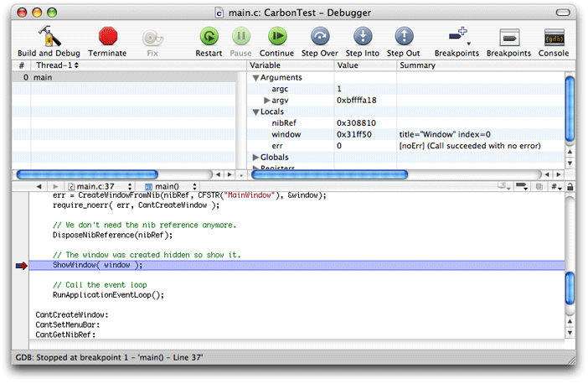Collapse the Arguments group
Viewport: 588px width, 384px height.
pyautogui.click(x=256, y=78)
